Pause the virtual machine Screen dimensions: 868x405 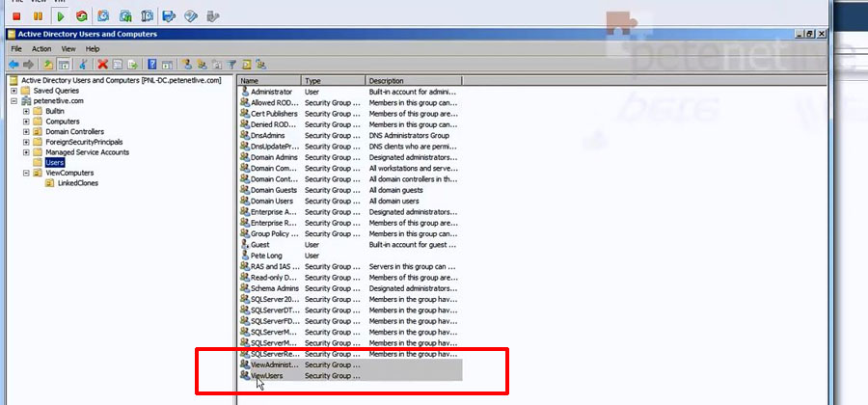(x=38, y=16)
